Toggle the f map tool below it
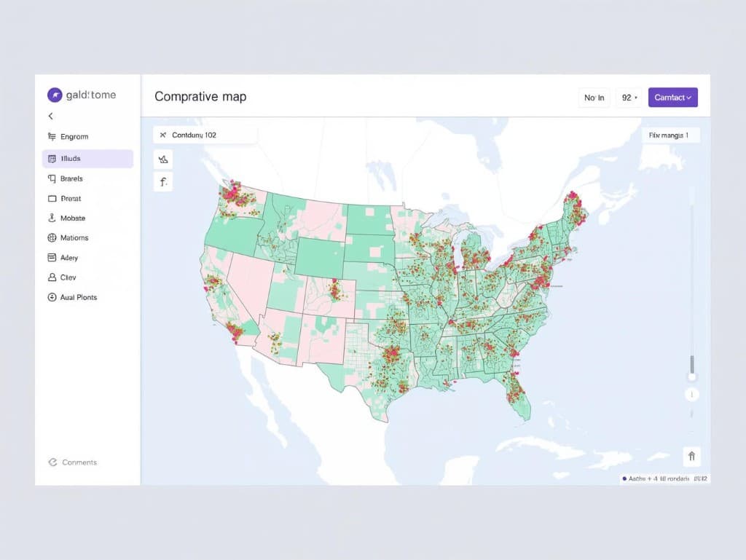The image size is (746, 560). [162, 182]
